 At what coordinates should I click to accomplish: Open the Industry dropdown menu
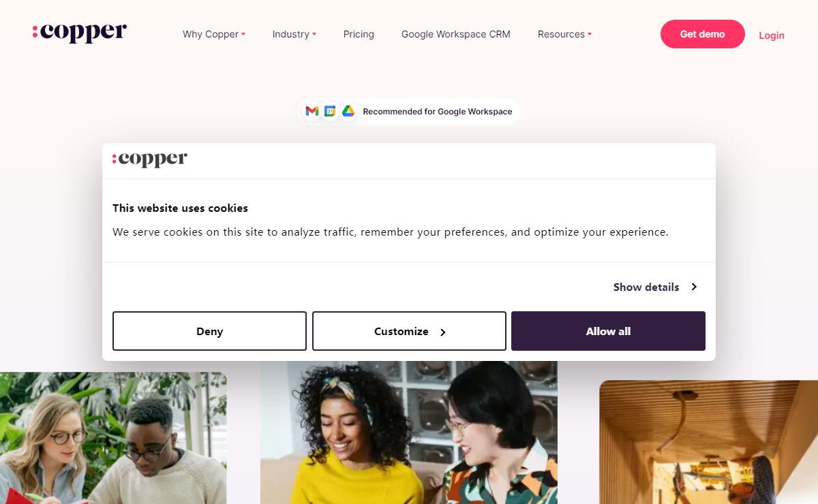(x=294, y=34)
